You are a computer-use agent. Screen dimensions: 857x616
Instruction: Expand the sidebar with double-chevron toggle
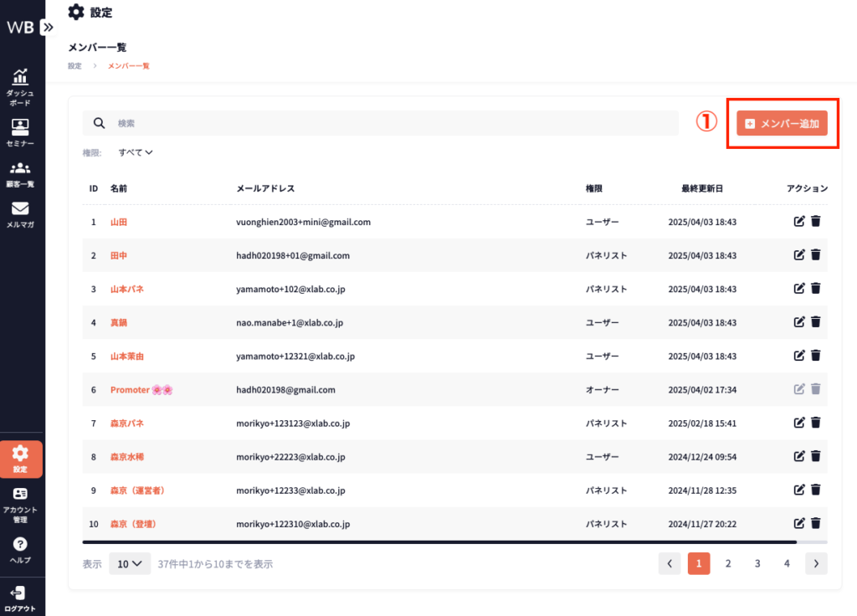pyautogui.click(x=49, y=27)
